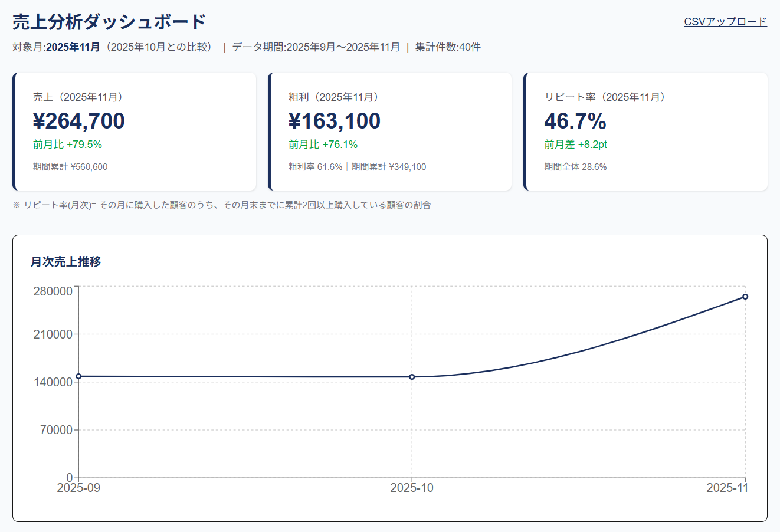Click the 期間累計 ¥349,100 text
Screen dimensions: 780x532
(389, 167)
